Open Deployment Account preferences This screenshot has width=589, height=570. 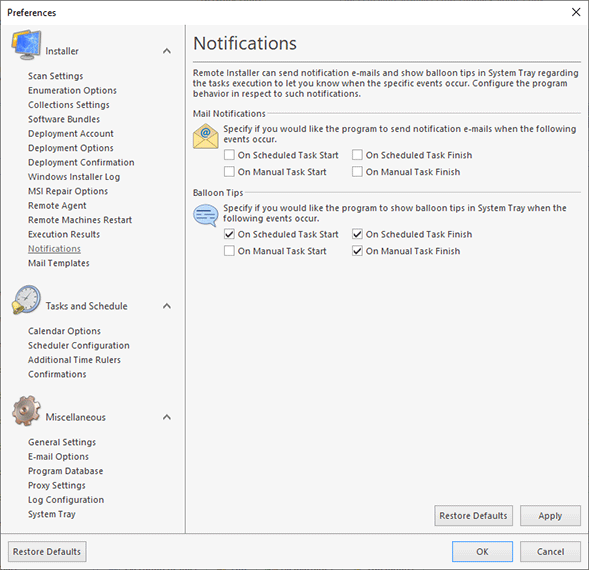click(71, 133)
